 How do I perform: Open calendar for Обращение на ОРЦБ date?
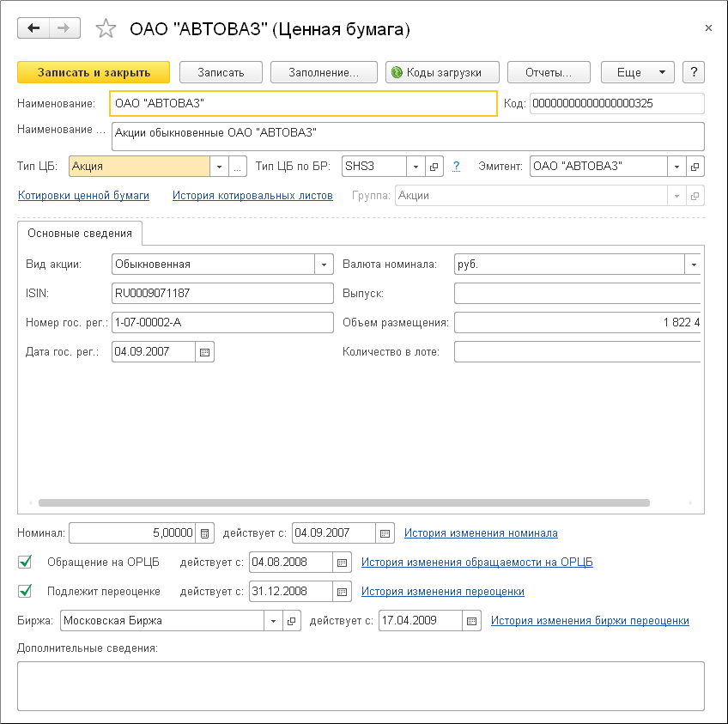[x=343, y=563]
